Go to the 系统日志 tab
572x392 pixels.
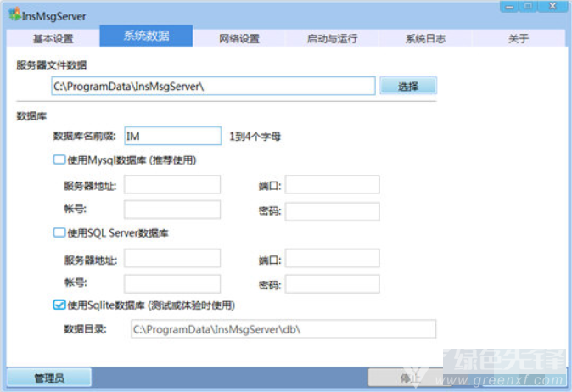tap(425, 38)
